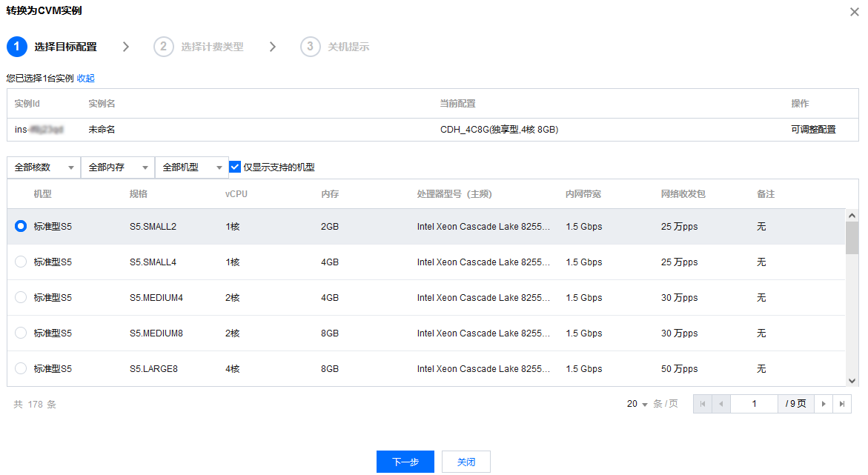Open the 20 条/页 page size dropdown

637,404
